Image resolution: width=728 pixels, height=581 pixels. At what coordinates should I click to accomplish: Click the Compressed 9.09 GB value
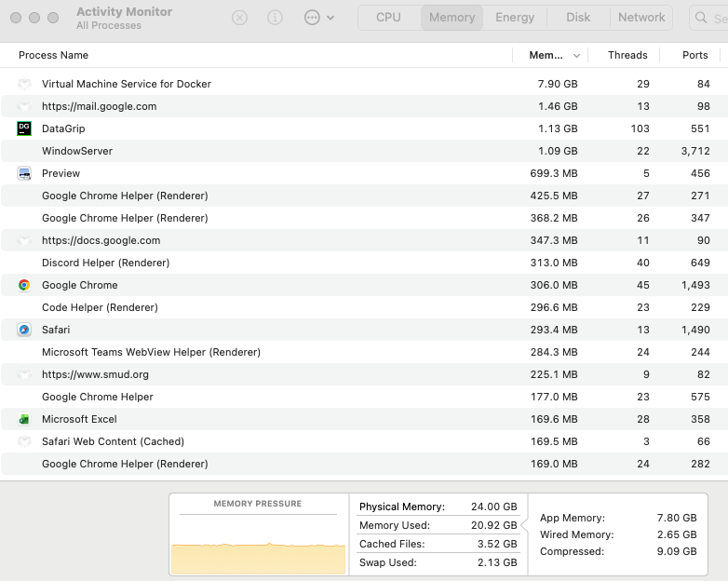pyautogui.click(x=677, y=551)
